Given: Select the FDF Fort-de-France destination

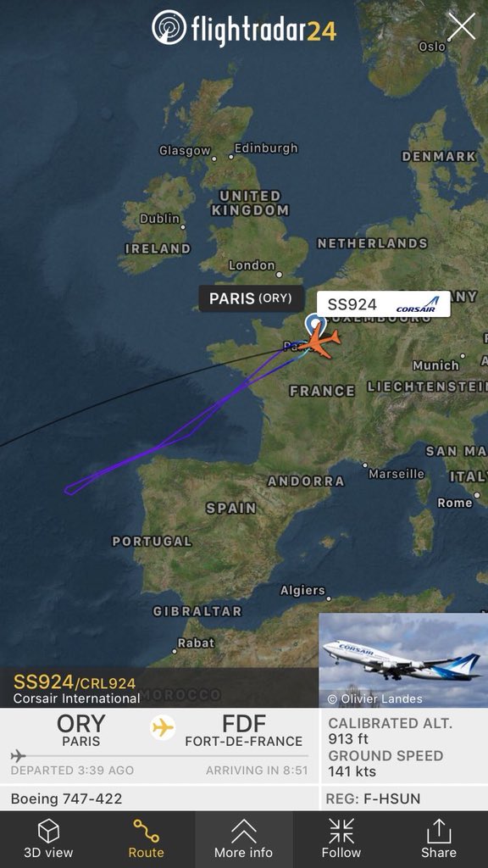Looking at the screenshot, I should [x=244, y=731].
